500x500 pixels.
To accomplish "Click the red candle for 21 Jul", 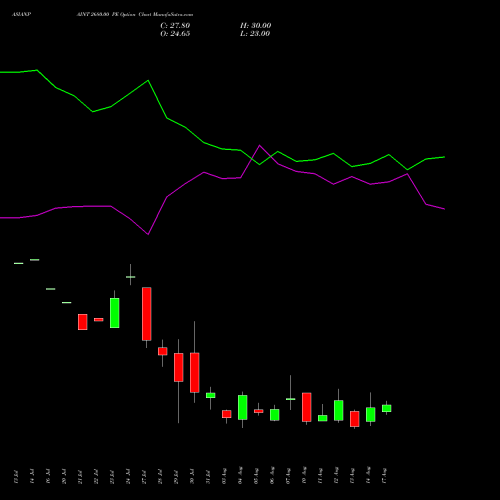I will point(83,322).
